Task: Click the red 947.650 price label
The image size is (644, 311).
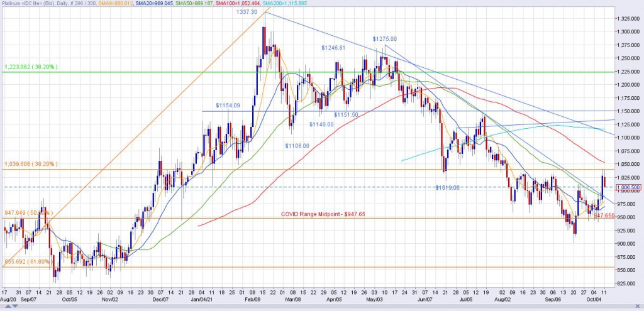Action: [604, 216]
